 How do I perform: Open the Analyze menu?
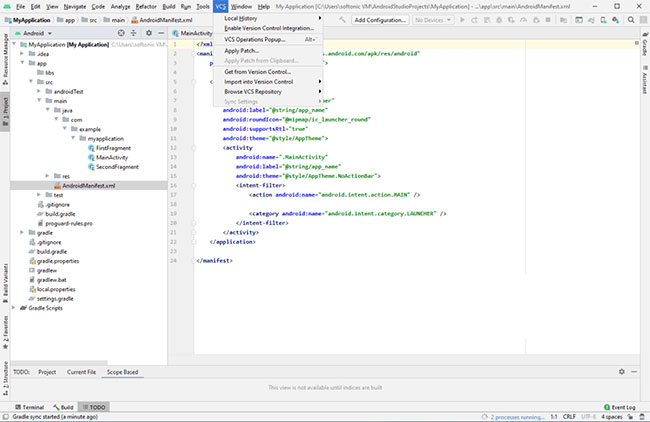coord(120,7)
